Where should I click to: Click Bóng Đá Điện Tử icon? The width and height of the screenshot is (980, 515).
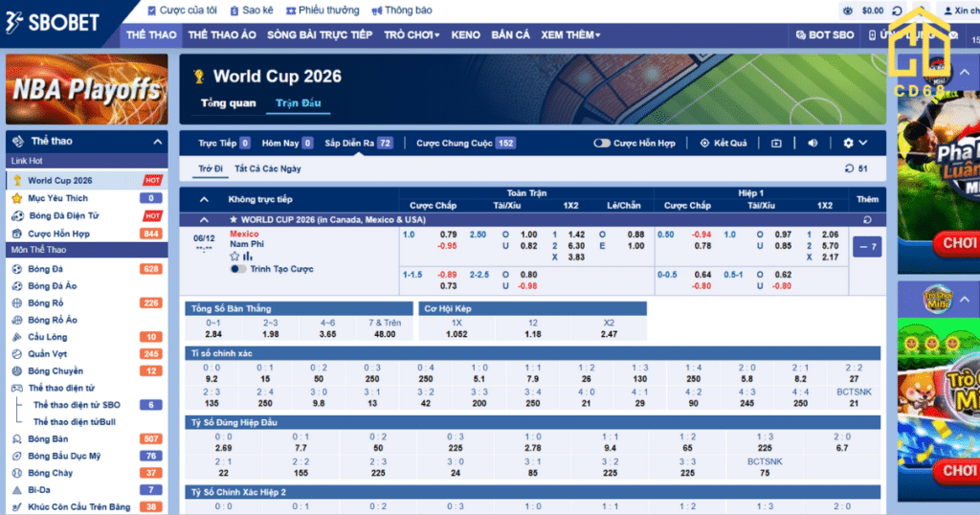click(x=17, y=215)
